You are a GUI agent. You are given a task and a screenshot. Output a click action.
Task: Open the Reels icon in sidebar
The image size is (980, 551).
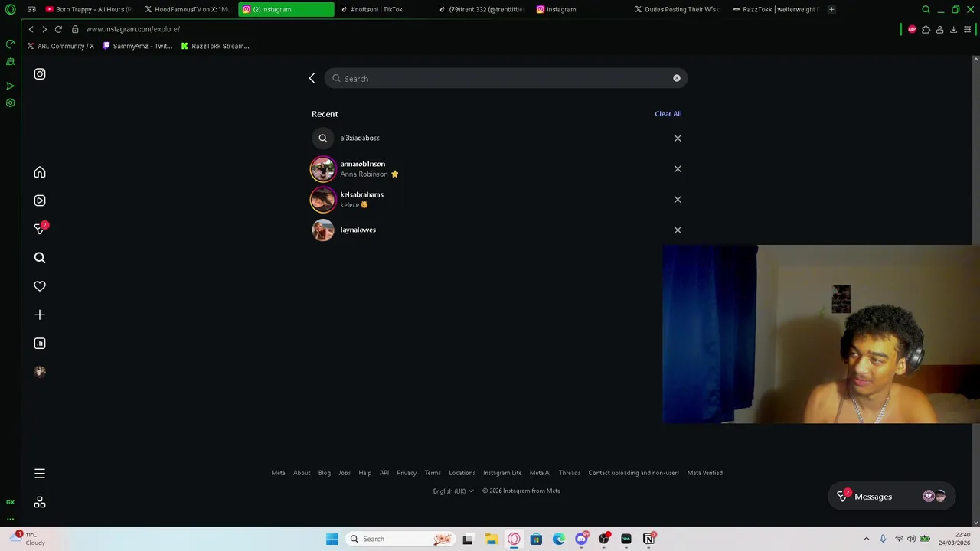click(x=40, y=201)
